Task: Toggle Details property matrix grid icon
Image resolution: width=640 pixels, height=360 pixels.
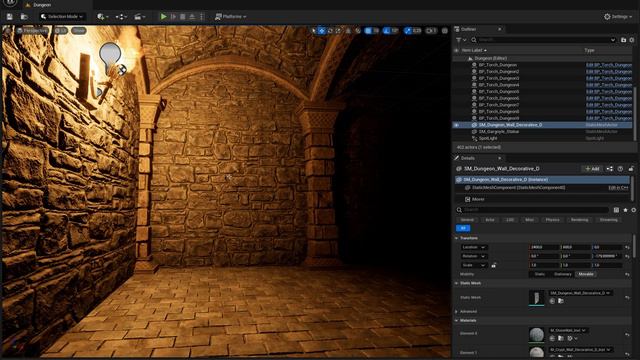Action: 616,210
